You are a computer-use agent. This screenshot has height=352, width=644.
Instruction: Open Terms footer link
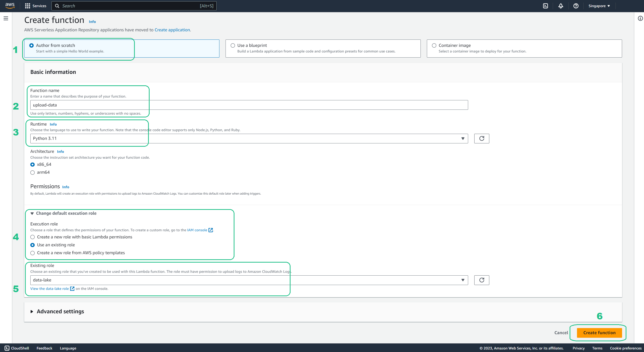597,348
